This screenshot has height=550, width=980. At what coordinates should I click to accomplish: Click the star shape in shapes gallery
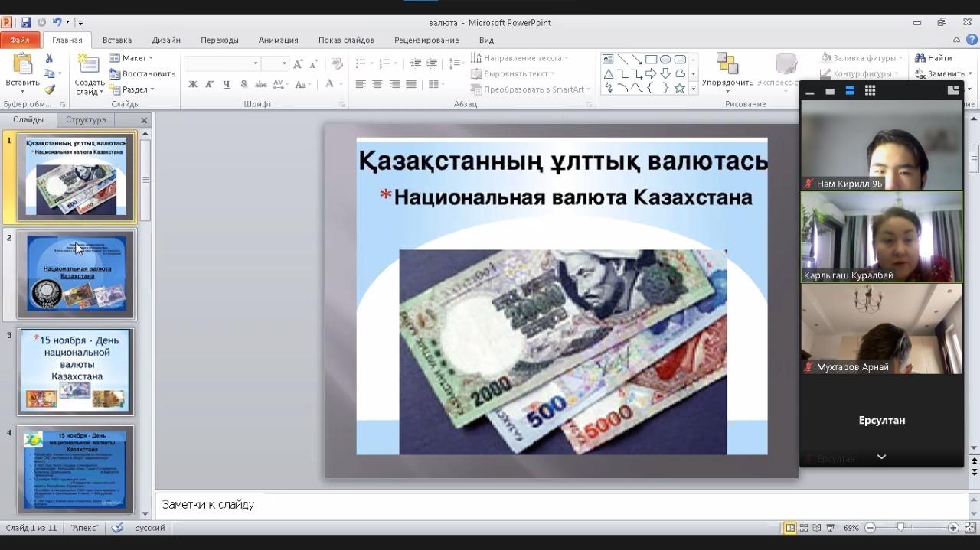[679, 88]
